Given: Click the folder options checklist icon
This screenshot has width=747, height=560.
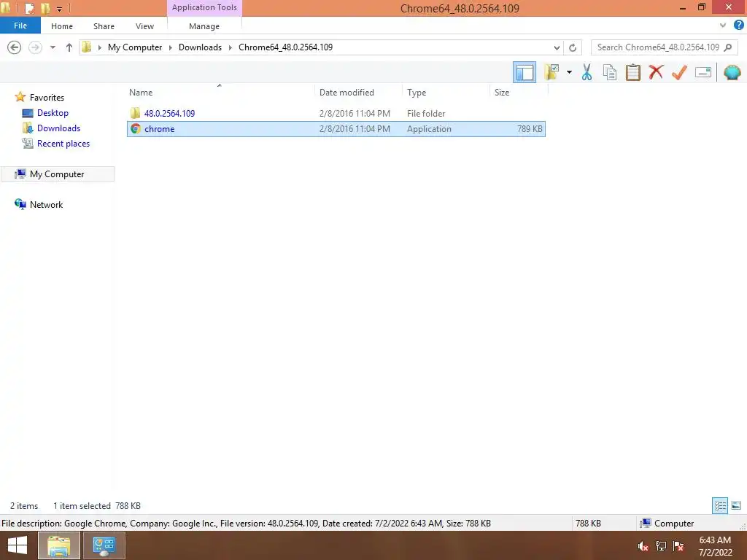Looking at the screenshot, I should point(551,72).
